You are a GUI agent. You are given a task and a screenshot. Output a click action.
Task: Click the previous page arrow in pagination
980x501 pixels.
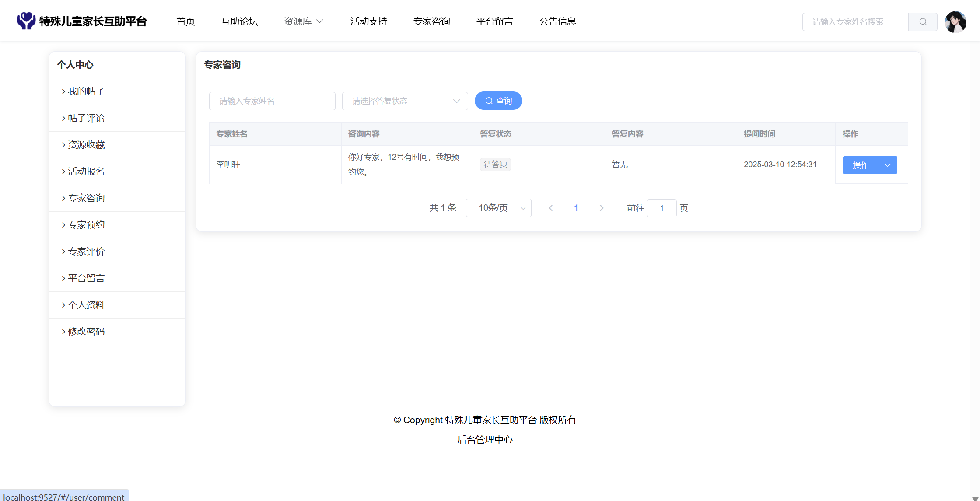(x=551, y=208)
